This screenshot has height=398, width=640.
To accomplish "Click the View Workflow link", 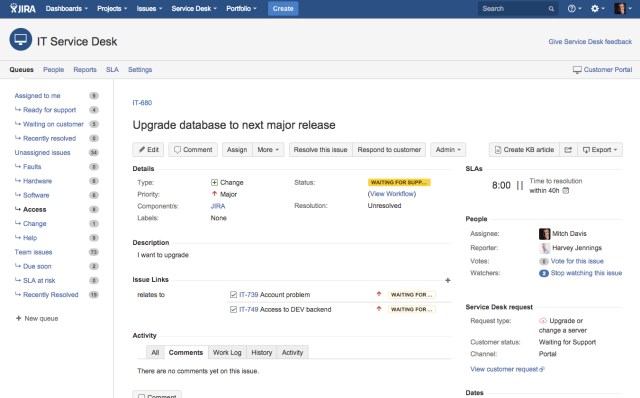I will coord(392,194).
